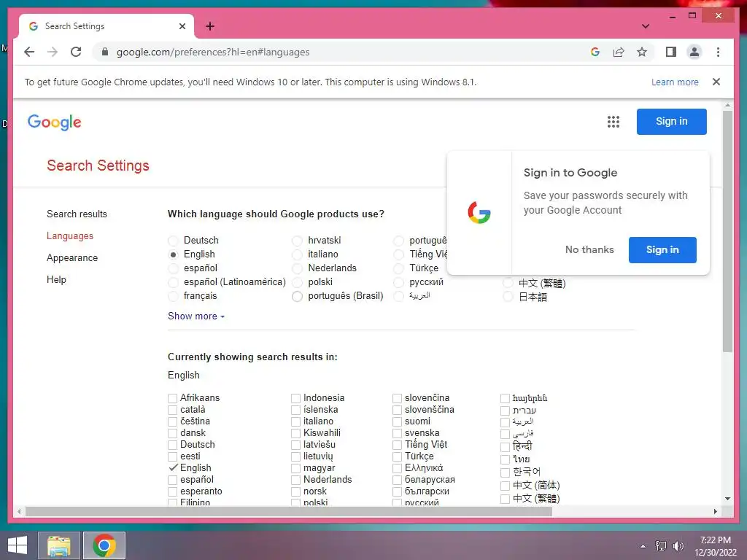This screenshot has height=560, width=747.
Task: Select русский radio button
Action: [399, 282]
